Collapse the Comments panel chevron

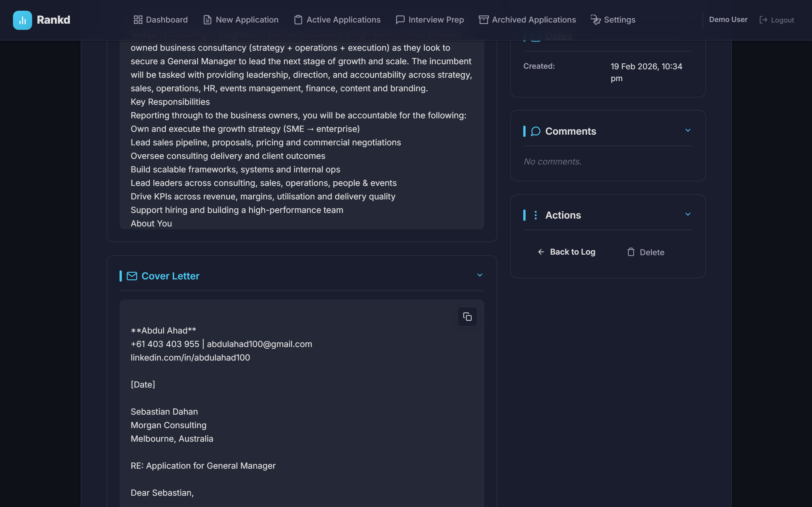688,130
